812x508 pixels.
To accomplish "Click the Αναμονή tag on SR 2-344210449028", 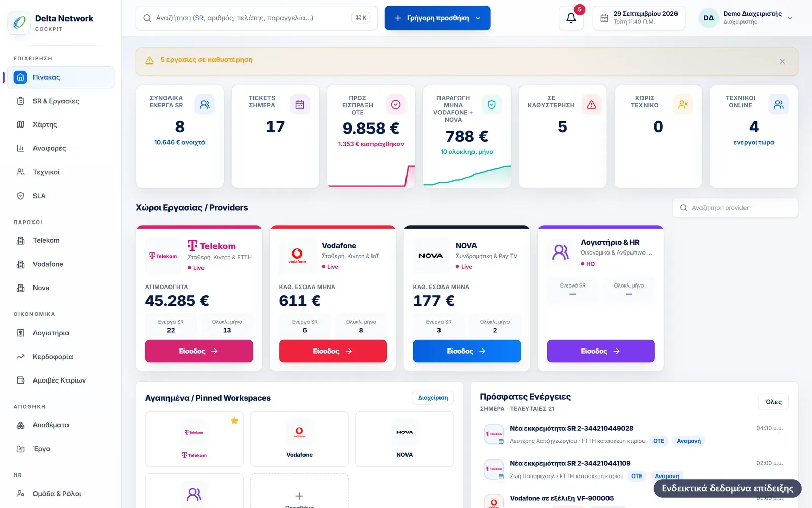I will pos(689,441).
